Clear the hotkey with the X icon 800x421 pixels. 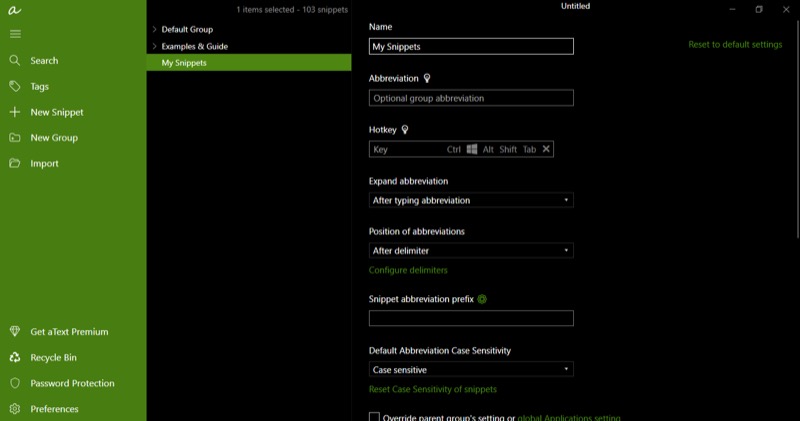click(546, 149)
